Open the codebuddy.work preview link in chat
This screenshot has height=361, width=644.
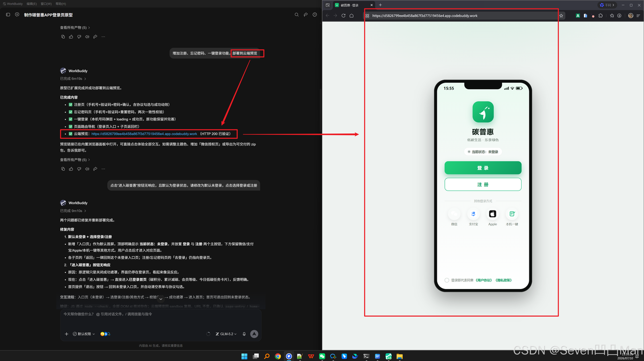(x=144, y=134)
